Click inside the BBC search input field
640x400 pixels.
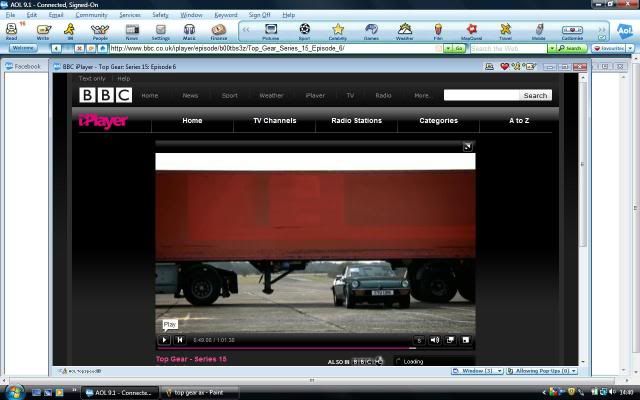click(481, 96)
